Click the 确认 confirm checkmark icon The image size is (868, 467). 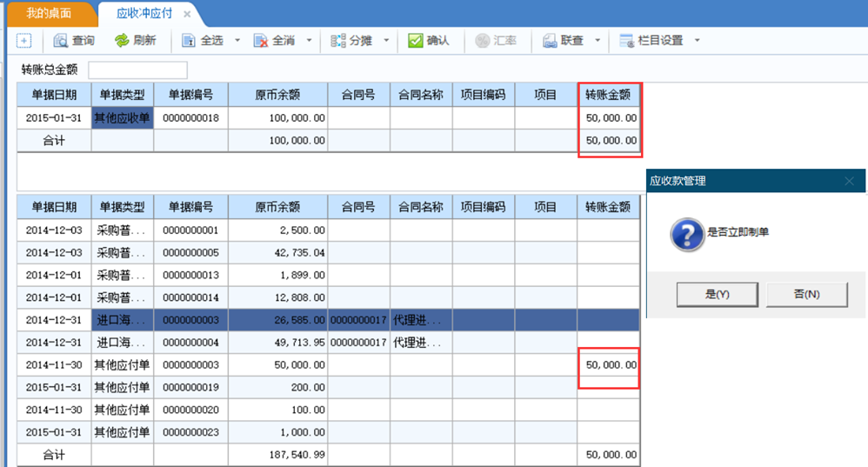pos(415,40)
